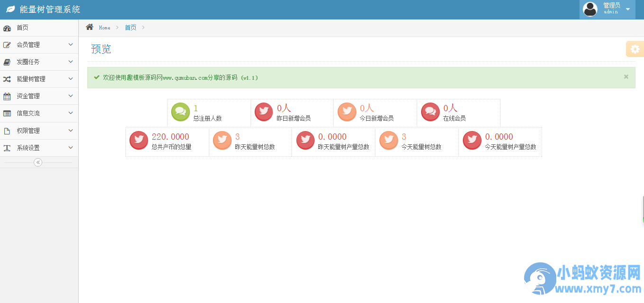Click the 昨日新增会员 twitter icon
This screenshot has width=644, height=303.
click(264, 112)
